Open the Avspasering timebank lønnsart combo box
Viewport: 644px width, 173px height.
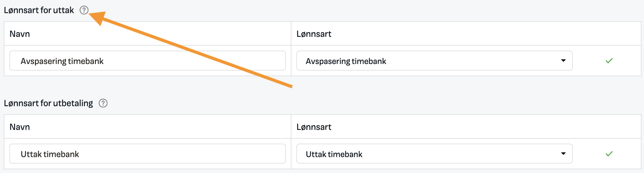pyautogui.click(x=434, y=61)
